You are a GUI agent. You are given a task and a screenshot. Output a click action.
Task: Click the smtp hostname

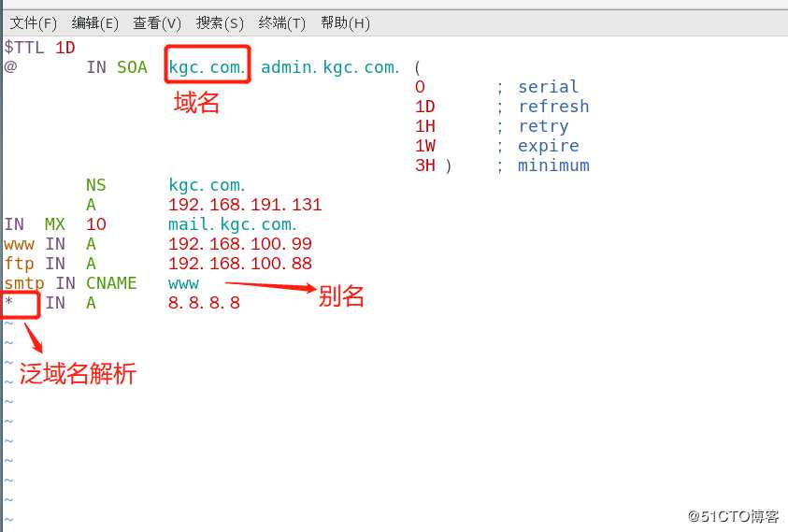(x=24, y=283)
